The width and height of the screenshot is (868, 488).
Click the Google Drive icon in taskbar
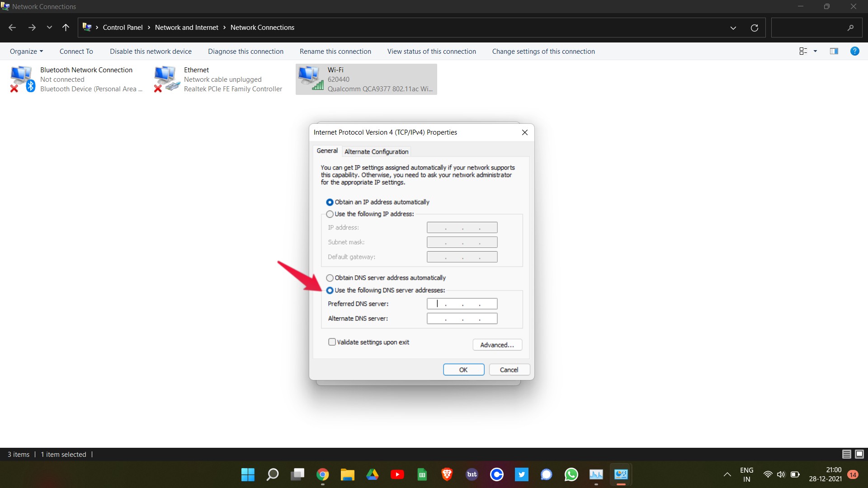tap(372, 475)
